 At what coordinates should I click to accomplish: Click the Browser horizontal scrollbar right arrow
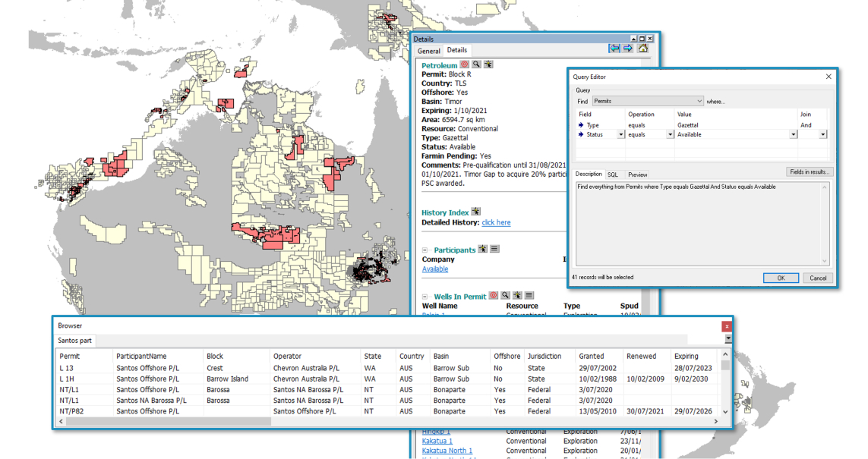point(715,421)
